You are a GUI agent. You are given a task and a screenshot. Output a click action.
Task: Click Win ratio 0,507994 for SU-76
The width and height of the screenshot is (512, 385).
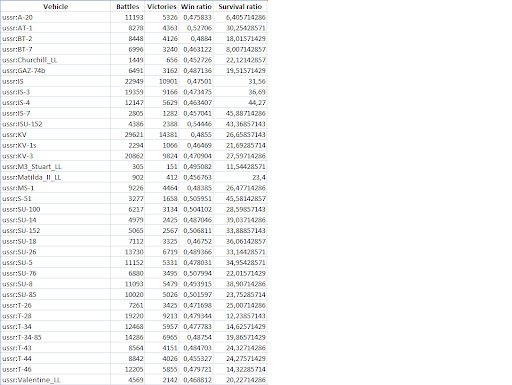click(198, 273)
